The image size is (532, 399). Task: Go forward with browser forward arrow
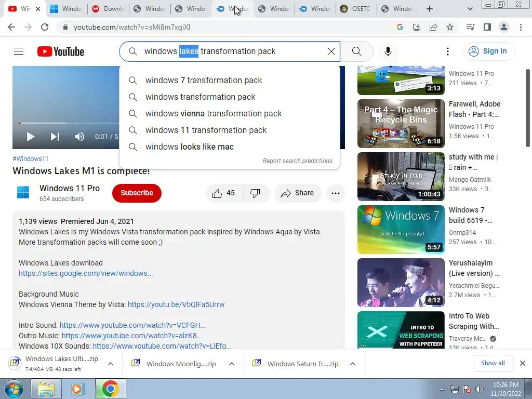tap(28, 27)
